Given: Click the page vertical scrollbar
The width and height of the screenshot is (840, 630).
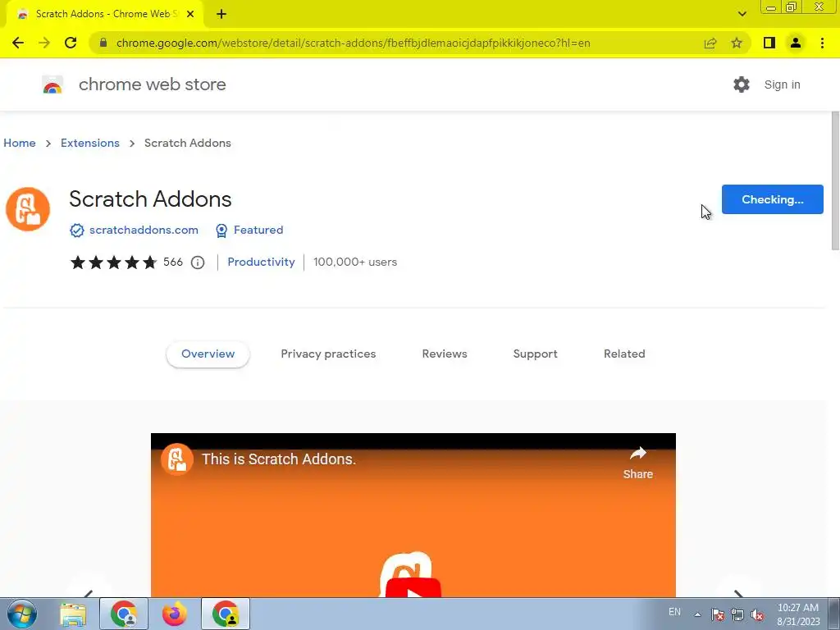Looking at the screenshot, I should coord(835,180).
